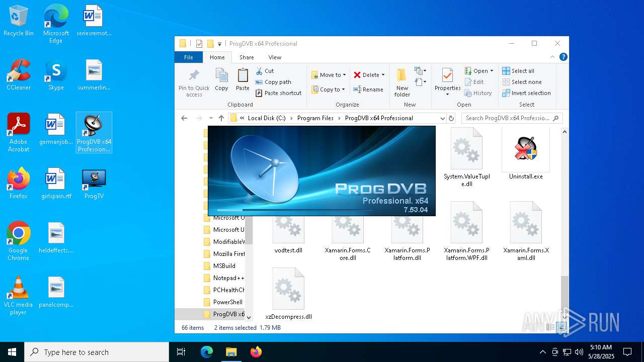Image resolution: width=644 pixels, height=362 pixels.
Task: Collapse the ribbon with the chevron
Action: [553, 57]
